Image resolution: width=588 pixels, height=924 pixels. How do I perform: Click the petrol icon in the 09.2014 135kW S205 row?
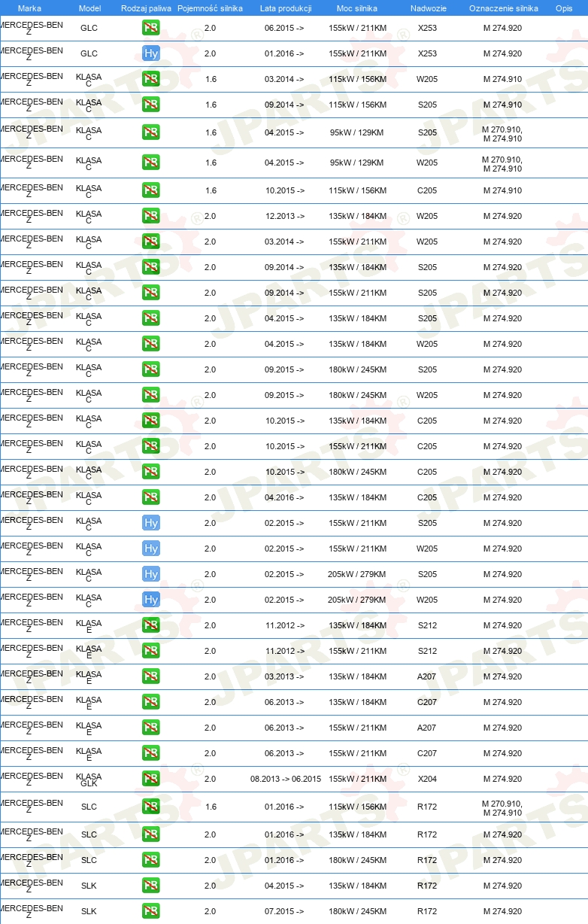coord(150,268)
